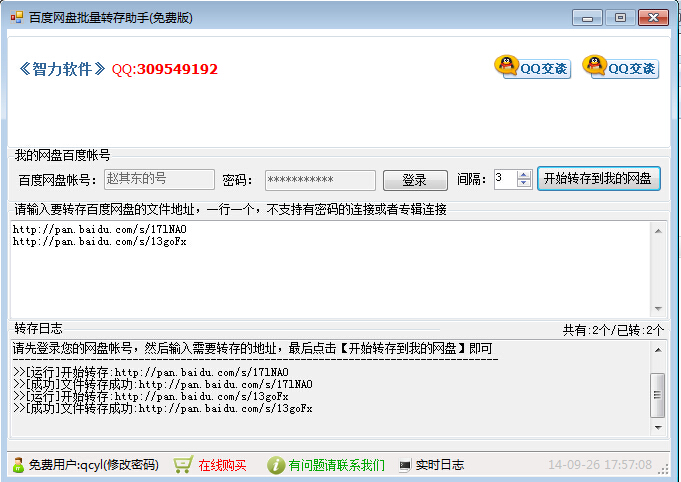The image size is (681, 482).
Task: Click the 密码 password field
Action: (320, 180)
